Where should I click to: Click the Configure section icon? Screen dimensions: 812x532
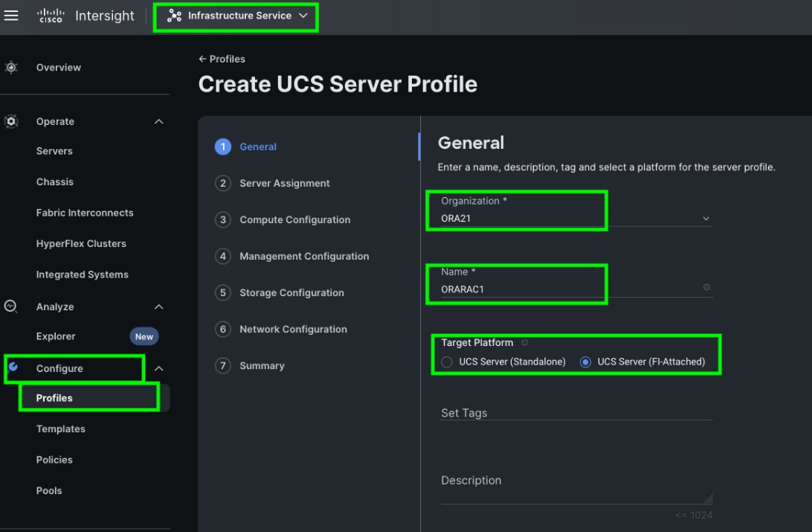(13, 368)
